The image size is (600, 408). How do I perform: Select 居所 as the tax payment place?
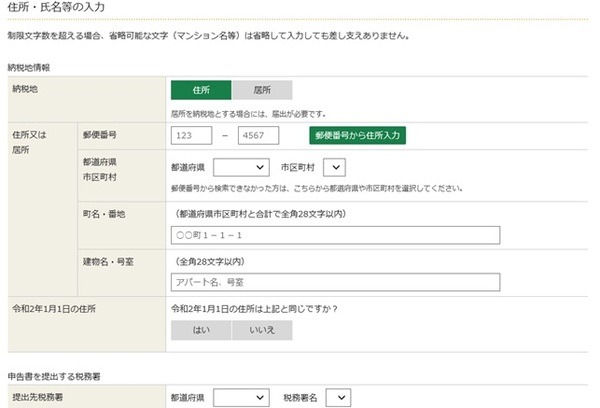click(262, 90)
